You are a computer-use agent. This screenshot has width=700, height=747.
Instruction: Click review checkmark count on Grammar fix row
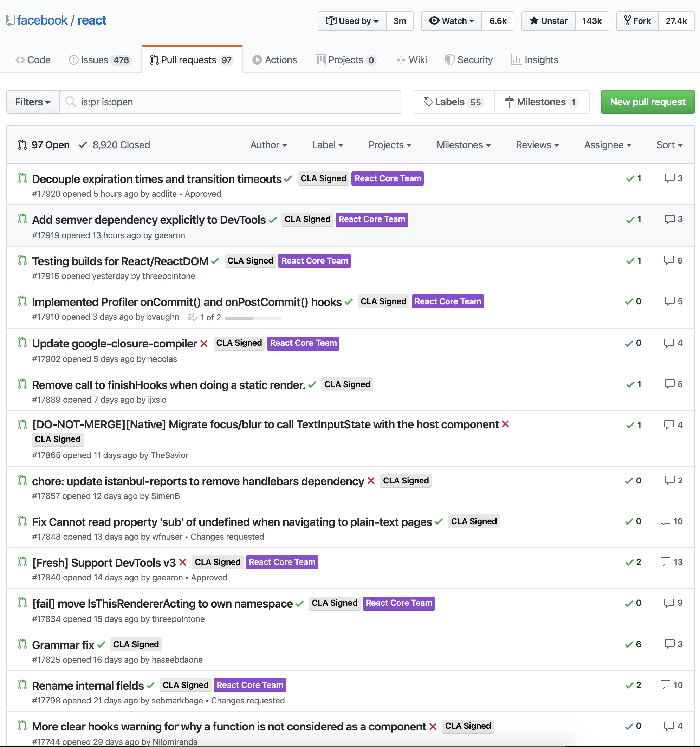point(633,644)
